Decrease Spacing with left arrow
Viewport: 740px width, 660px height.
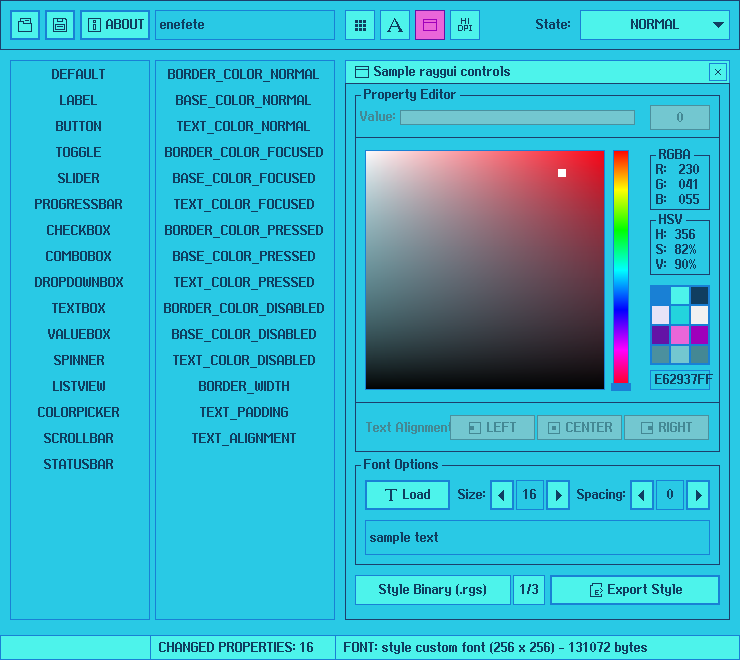point(642,495)
